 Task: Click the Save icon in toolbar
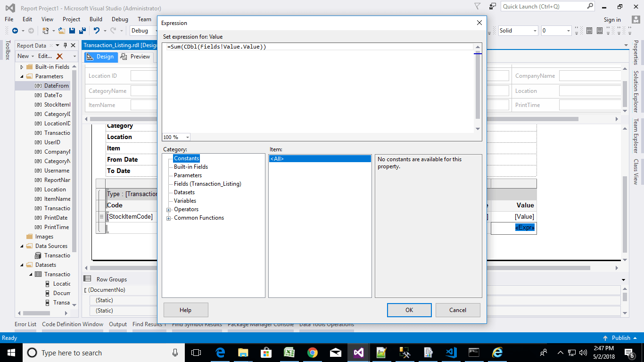pos(72,31)
